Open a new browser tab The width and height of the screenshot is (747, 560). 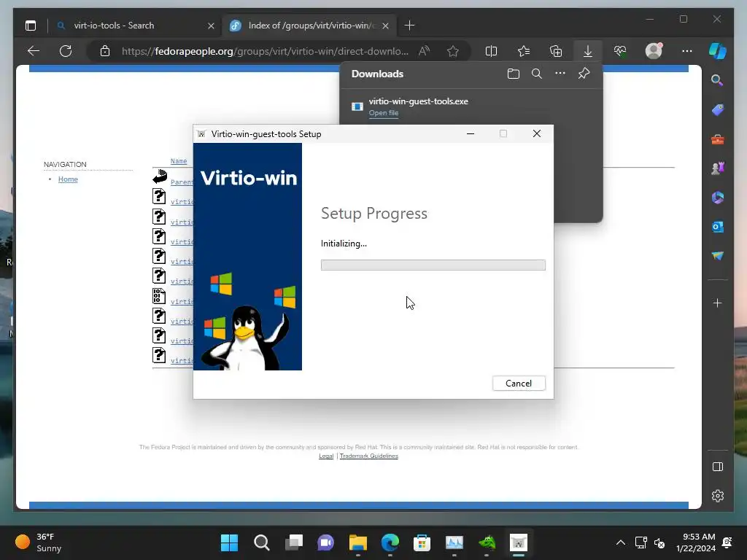pyautogui.click(x=409, y=26)
